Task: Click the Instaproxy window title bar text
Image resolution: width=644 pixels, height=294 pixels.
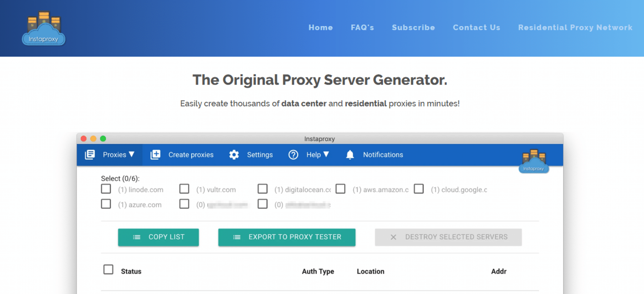Action: 319,139
